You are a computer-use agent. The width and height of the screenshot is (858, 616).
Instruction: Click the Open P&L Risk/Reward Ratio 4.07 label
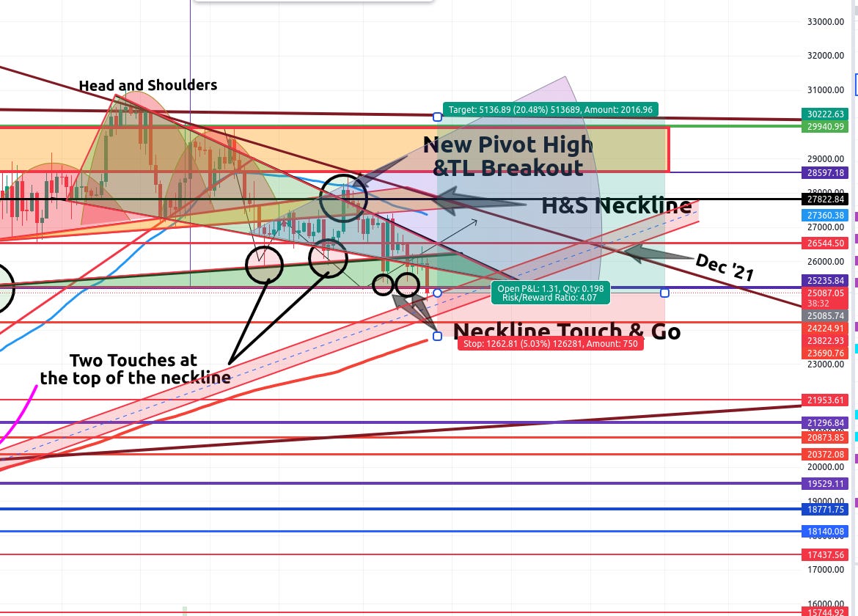coord(551,293)
